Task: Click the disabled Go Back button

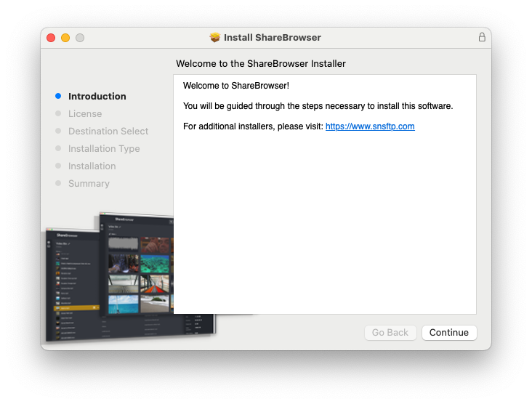Action: (390, 332)
